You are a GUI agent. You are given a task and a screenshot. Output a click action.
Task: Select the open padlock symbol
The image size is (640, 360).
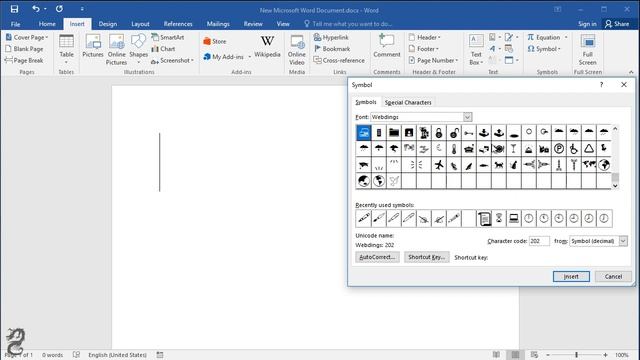454,133
